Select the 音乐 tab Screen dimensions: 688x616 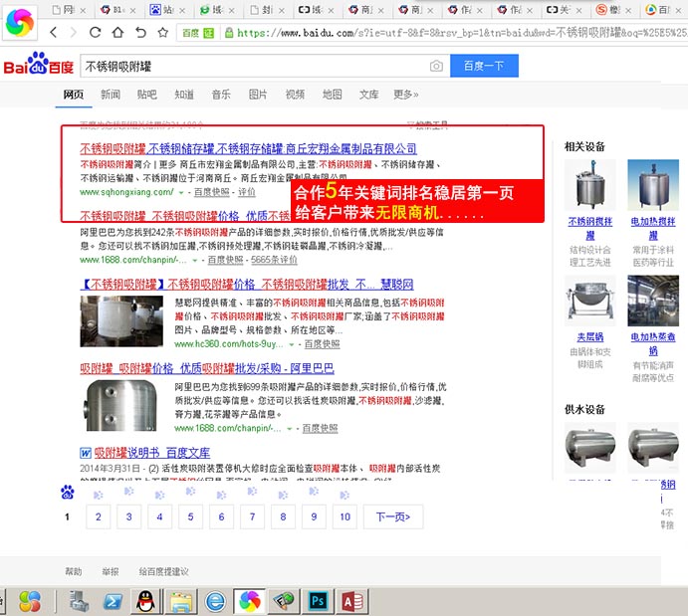[221, 95]
